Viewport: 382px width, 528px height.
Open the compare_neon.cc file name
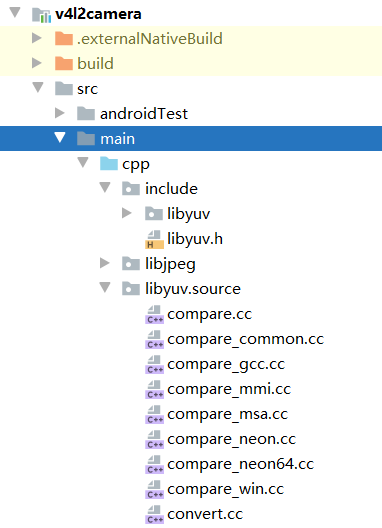pos(232,439)
